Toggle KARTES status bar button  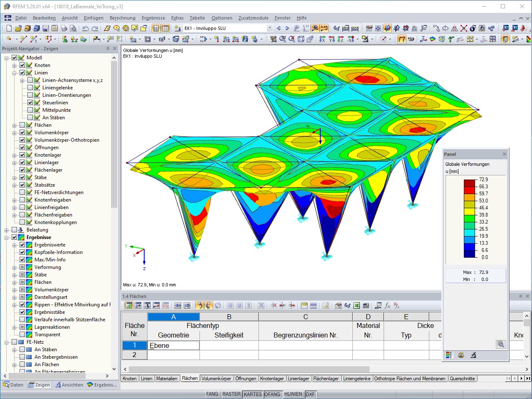click(x=253, y=394)
